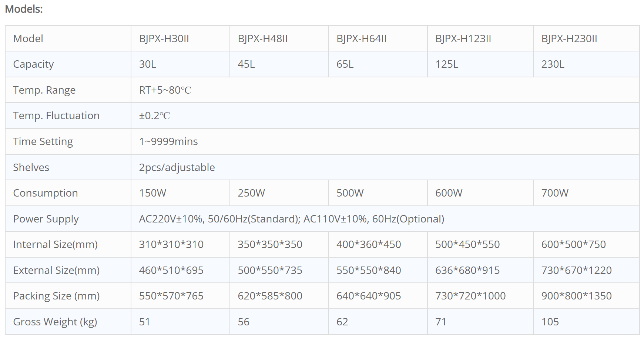Click the BJPX-H48II column header

263,38
